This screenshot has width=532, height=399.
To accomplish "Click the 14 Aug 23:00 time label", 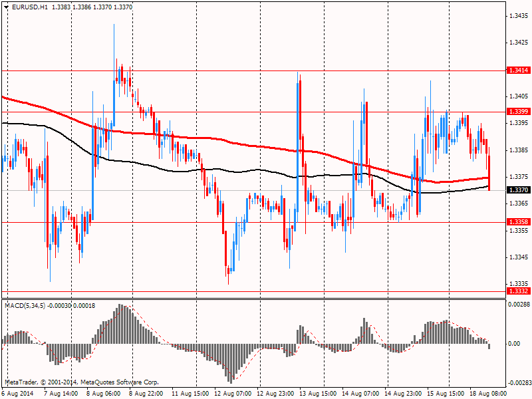I will [403, 394].
